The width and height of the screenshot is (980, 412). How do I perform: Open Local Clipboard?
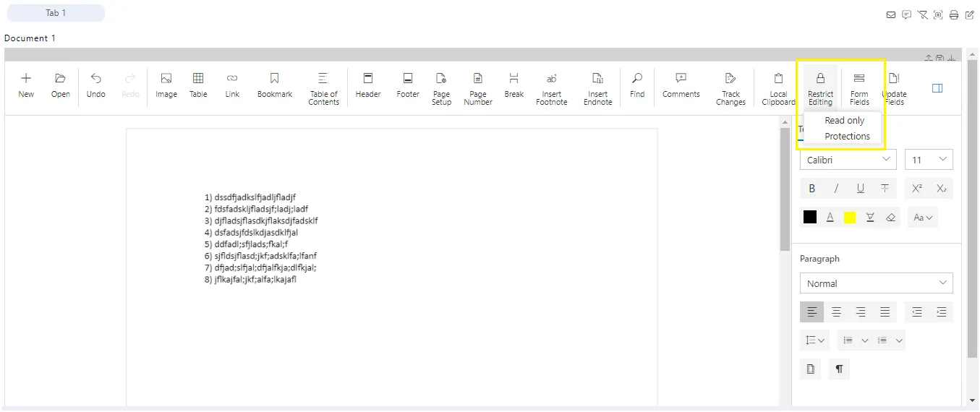tap(778, 88)
